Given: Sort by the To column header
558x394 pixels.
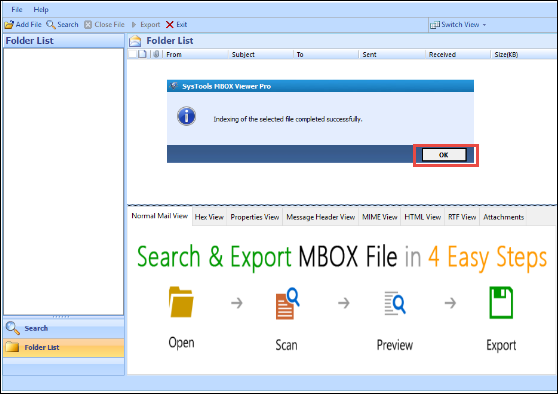Looking at the screenshot, I should tap(326, 54).
